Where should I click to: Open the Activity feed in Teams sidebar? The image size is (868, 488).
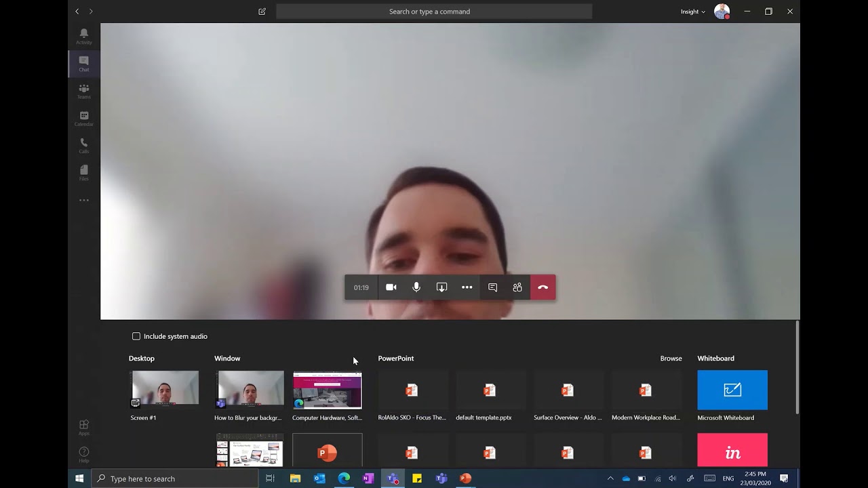pos(84,37)
